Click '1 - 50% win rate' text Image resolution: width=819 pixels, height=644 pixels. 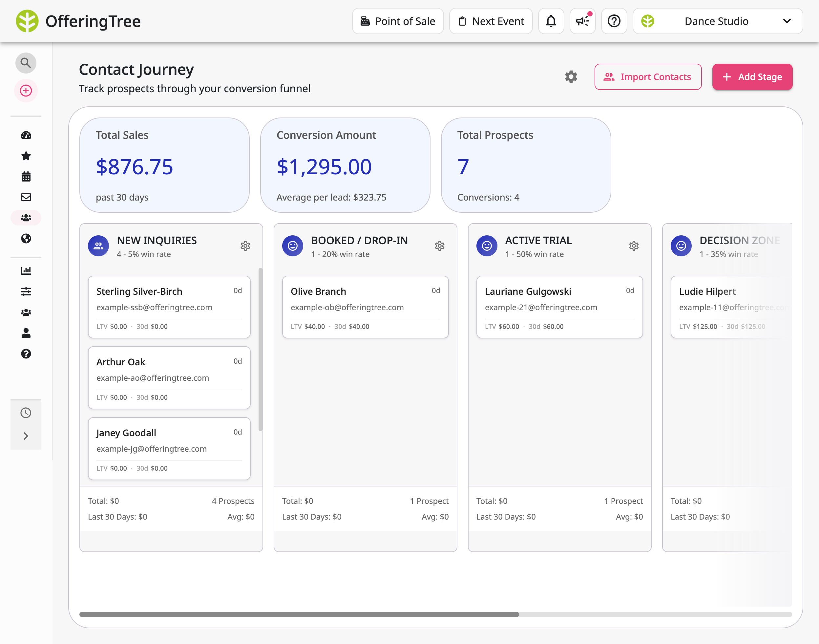[x=535, y=254]
